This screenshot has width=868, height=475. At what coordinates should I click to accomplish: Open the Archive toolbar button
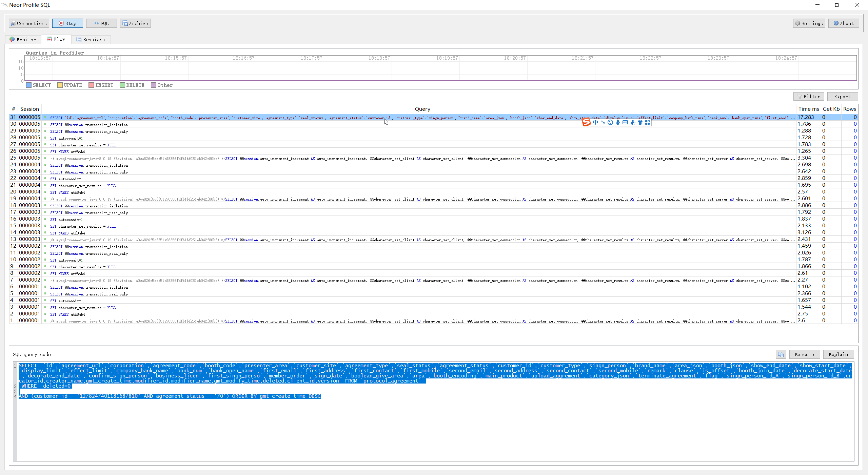135,23
